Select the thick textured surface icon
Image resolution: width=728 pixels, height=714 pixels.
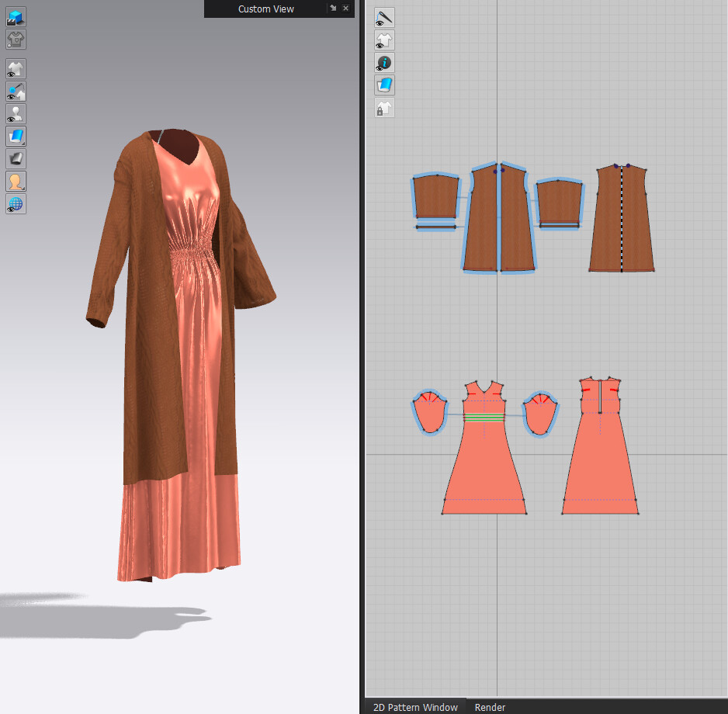click(16, 158)
